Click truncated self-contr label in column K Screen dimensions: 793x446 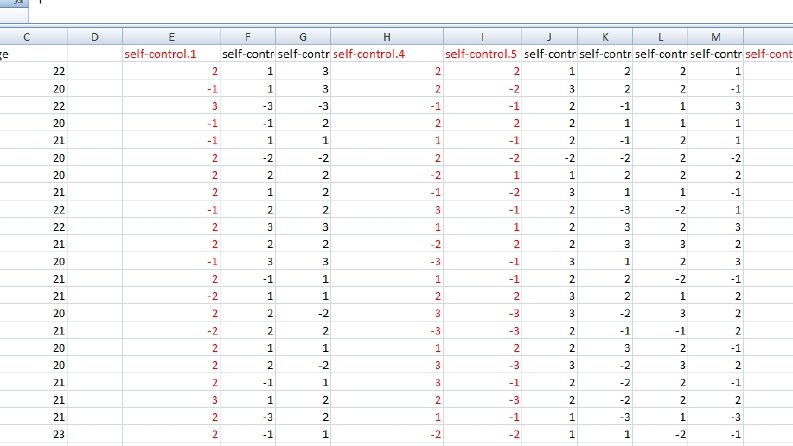(605, 54)
